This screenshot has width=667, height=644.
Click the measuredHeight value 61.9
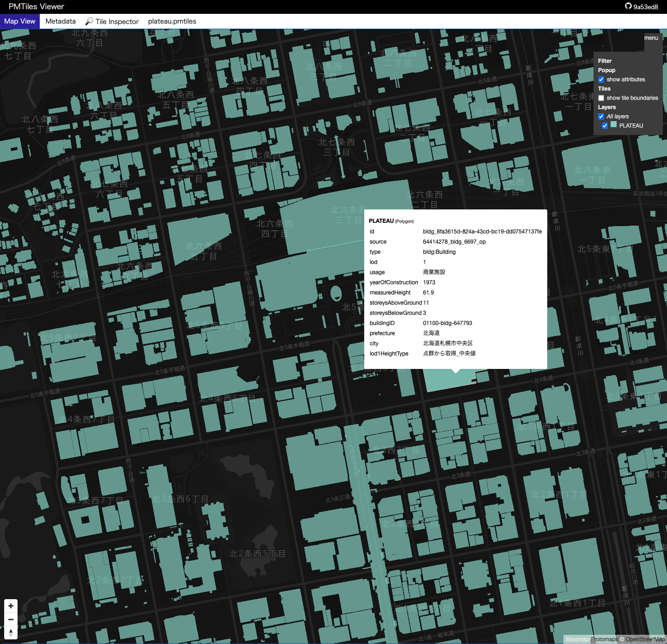(428, 293)
